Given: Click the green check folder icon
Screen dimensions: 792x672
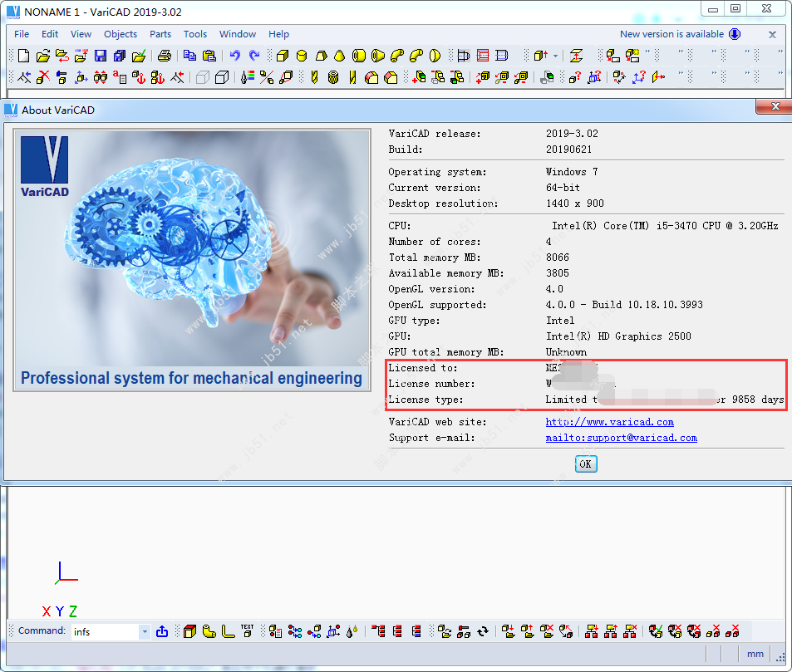Looking at the screenshot, I should 139,56.
